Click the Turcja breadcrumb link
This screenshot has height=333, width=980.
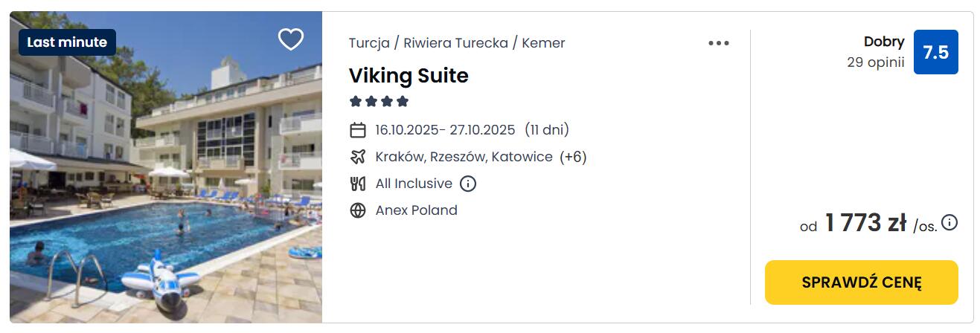[369, 43]
